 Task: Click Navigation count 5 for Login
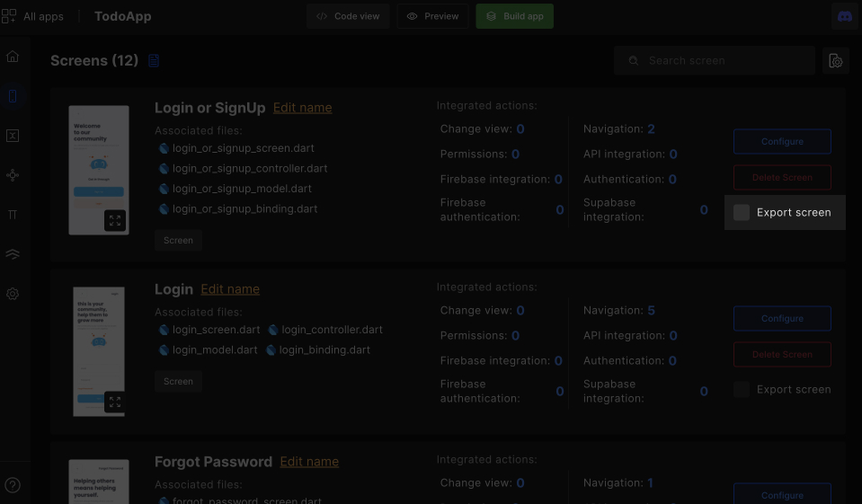(x=651, y=311)
